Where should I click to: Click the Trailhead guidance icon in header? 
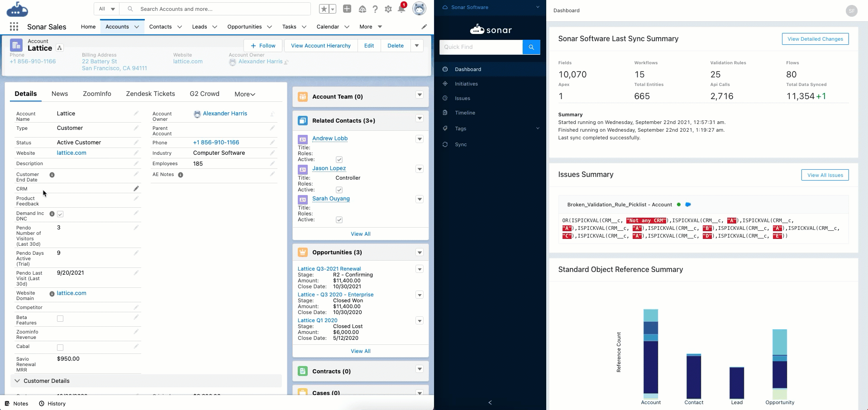pos(362,9)
